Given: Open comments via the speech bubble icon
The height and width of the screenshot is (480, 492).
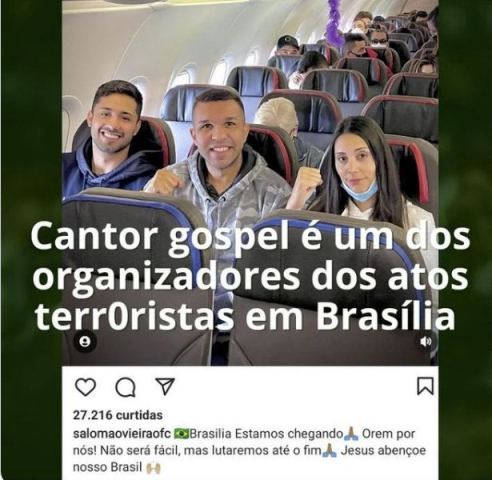Looking at the screenshot, I should click(125, 387).
